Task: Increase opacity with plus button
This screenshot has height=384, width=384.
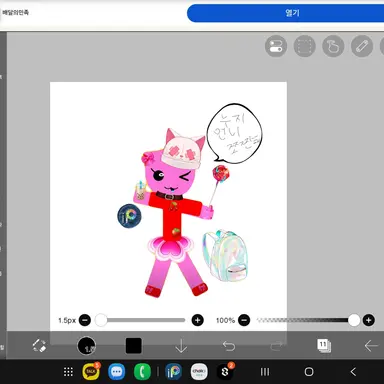Action: [368, 320]
